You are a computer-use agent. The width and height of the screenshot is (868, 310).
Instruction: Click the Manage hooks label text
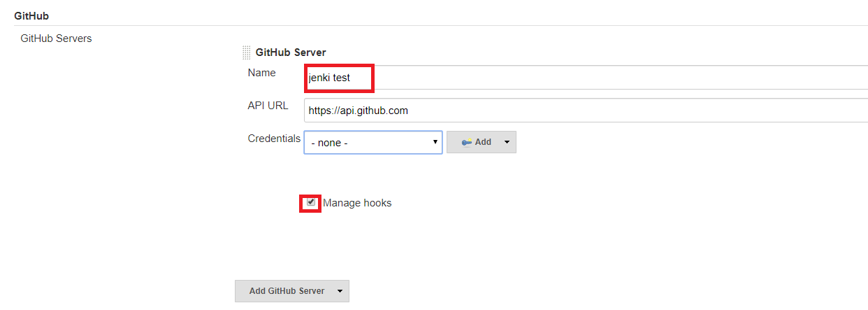coord(357,203)
